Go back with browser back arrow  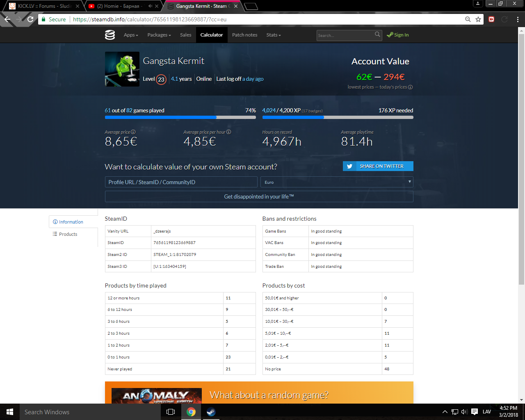(7, 19)
